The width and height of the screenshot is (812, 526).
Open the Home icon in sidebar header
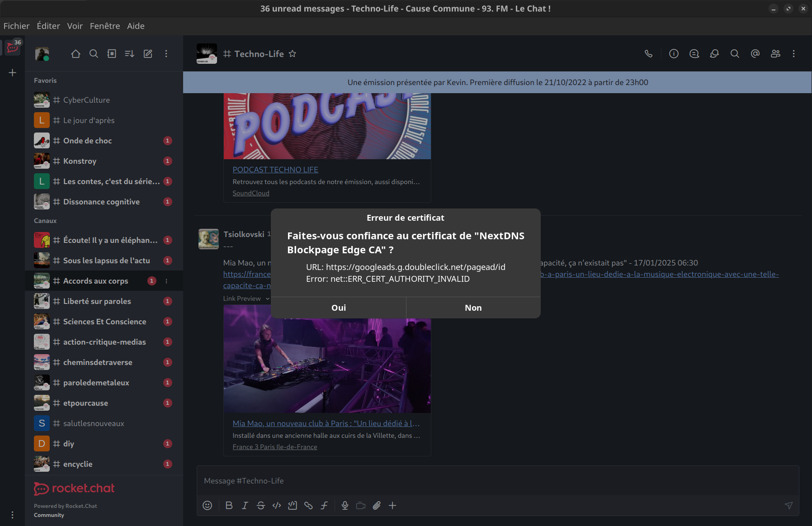[76, 54]
